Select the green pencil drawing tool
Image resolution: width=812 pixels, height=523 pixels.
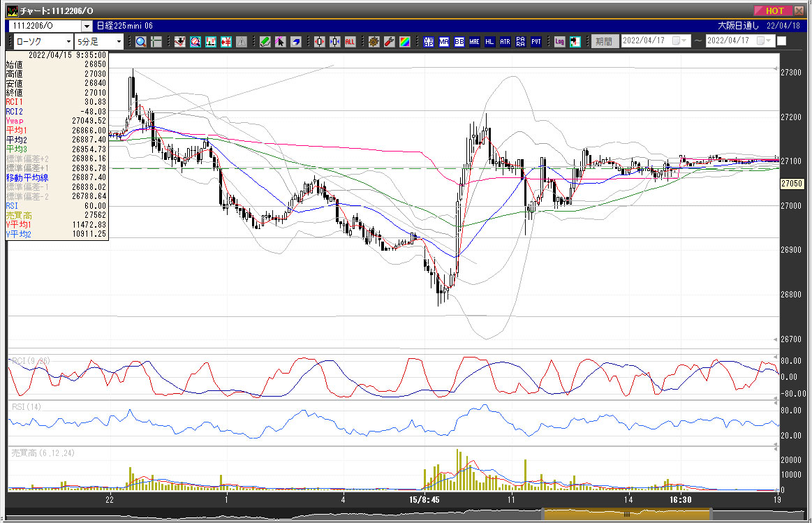[265, 42]
